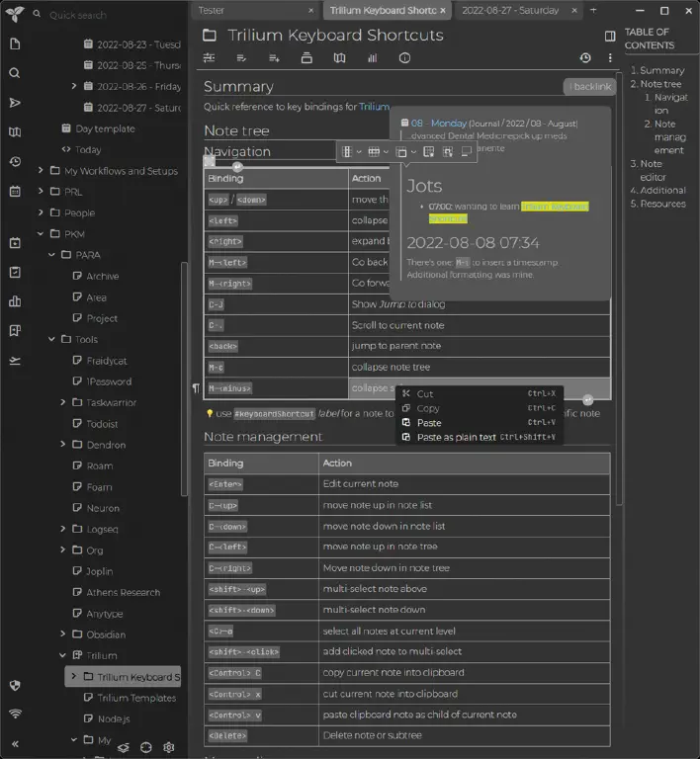
Task: Choose Paste as plain text
Action: point(480,437)
